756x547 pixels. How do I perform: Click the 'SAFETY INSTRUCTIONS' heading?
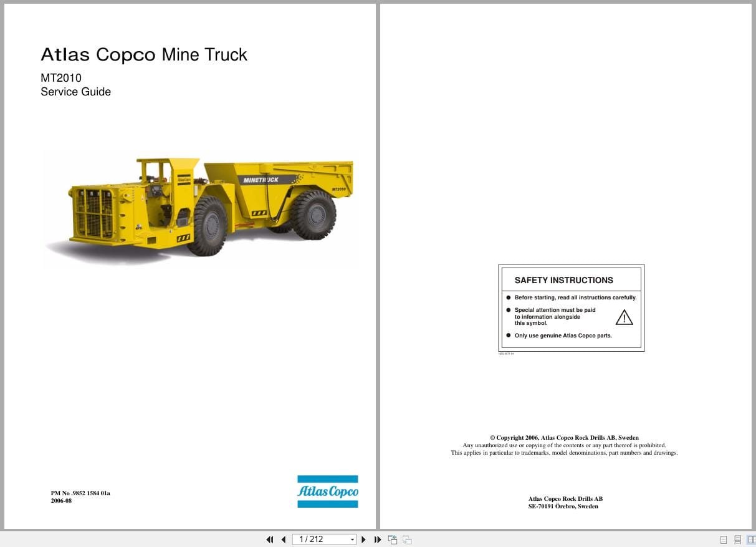pyautogui.click(x=564, y=280)
